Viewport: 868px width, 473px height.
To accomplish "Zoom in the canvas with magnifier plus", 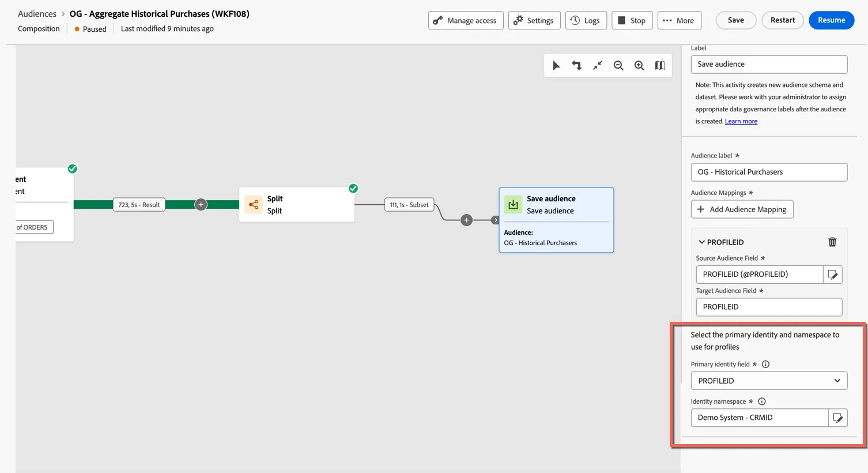I will (x=639, y=66).
